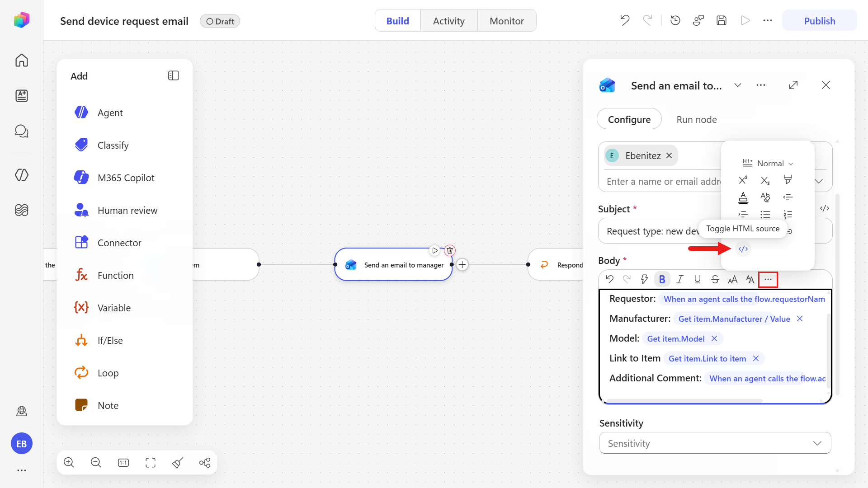The height and width of the screenshot is (488, 868).
Task: Switch to the Configure tab
Action: (x=629, y=119)
